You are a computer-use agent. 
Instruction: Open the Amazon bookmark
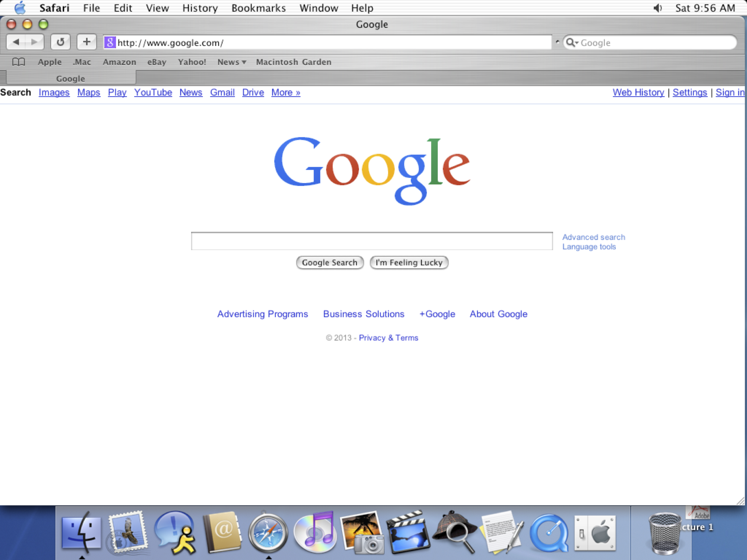click(119, 62)
